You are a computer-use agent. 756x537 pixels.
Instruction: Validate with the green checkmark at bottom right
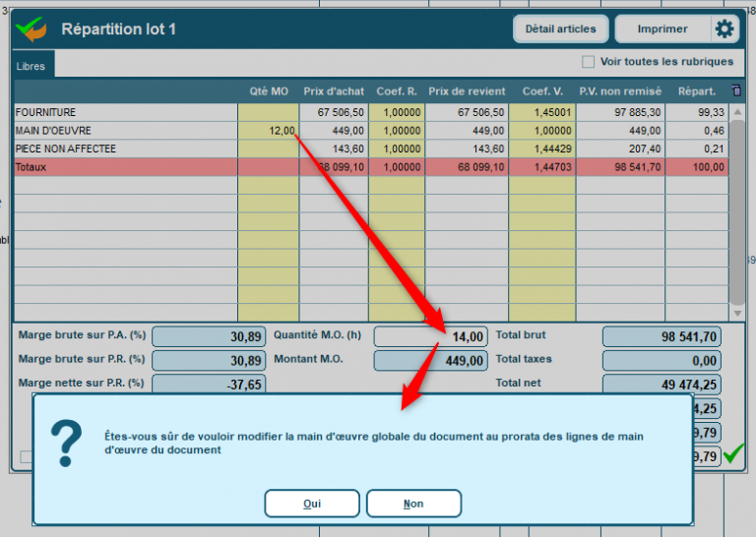click(x=733, y=454)
